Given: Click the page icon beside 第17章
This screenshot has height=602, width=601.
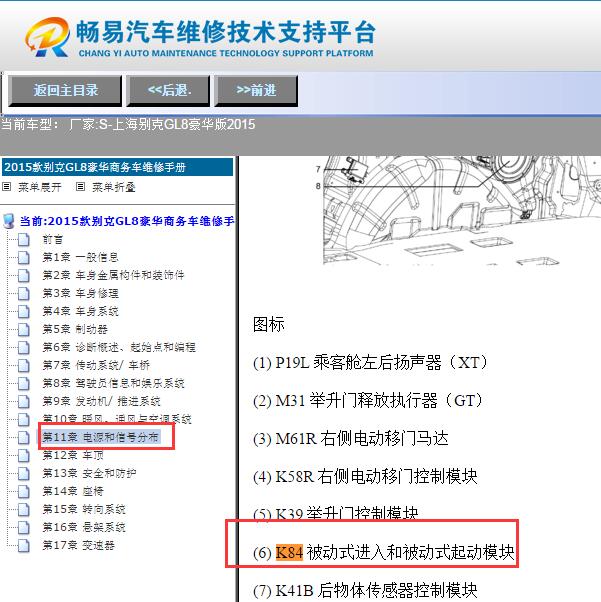Looking at the screenshot, I should click(24, 545).
